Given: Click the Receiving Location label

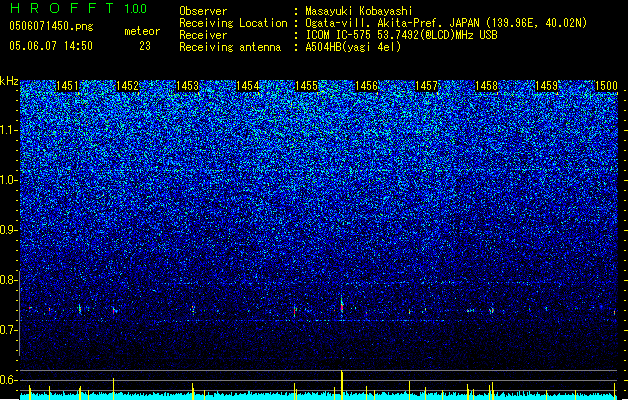Looking at the screenshot, I should 233,23.
